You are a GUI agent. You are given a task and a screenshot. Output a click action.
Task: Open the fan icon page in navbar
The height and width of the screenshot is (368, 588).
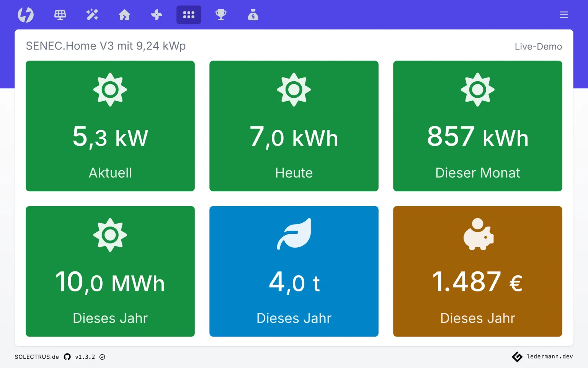click(157, 15)
